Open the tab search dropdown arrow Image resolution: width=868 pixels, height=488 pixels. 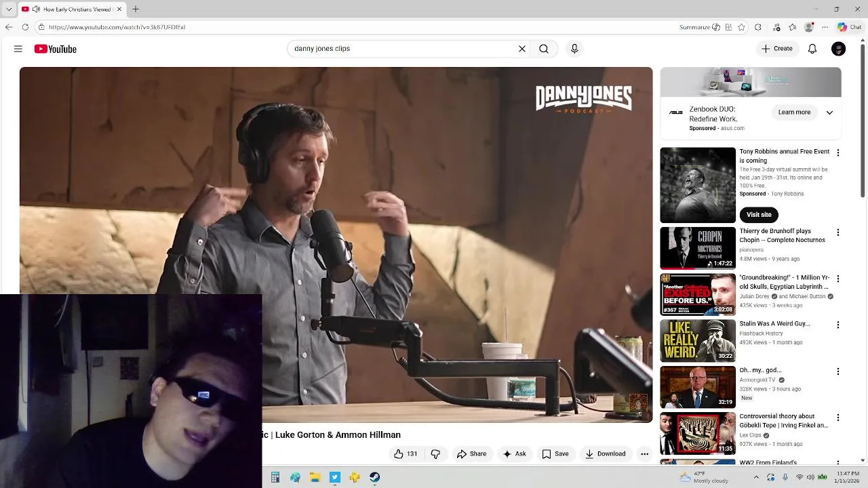(9, 9)
